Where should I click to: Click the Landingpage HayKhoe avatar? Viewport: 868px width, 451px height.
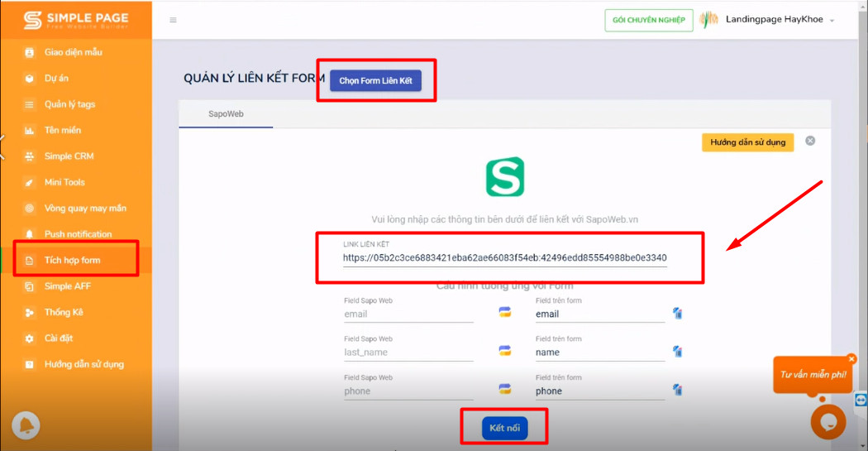pos(708,20)
